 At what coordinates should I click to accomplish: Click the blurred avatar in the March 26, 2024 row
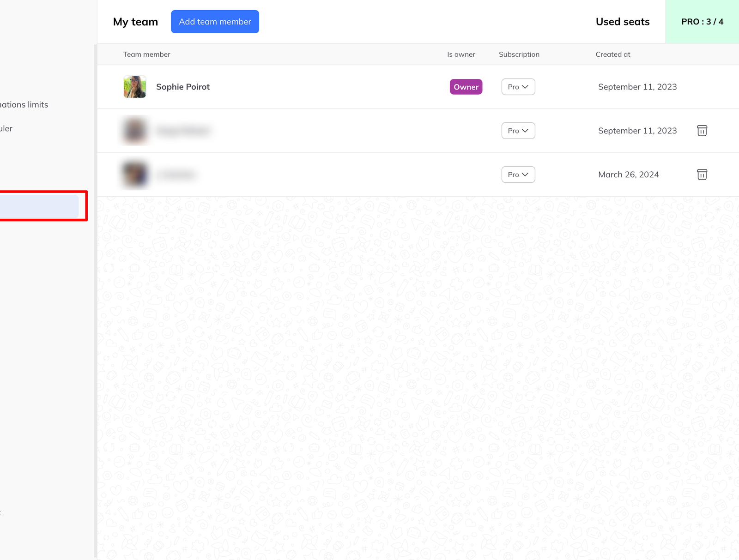[x=135, y=175]
